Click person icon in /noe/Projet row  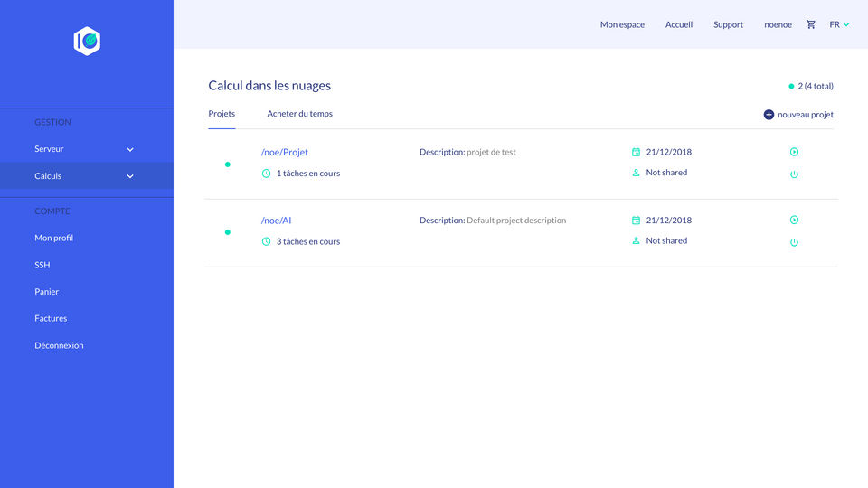click(636, 173)
